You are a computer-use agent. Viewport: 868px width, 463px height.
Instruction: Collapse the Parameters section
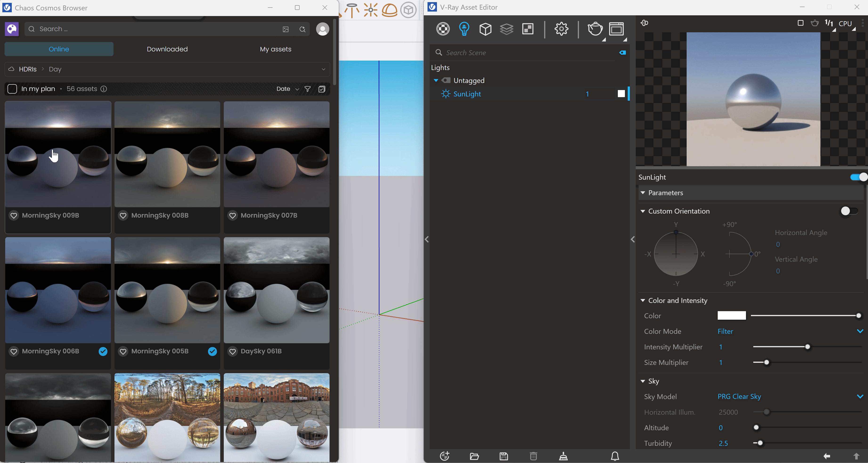pos(643,193)
